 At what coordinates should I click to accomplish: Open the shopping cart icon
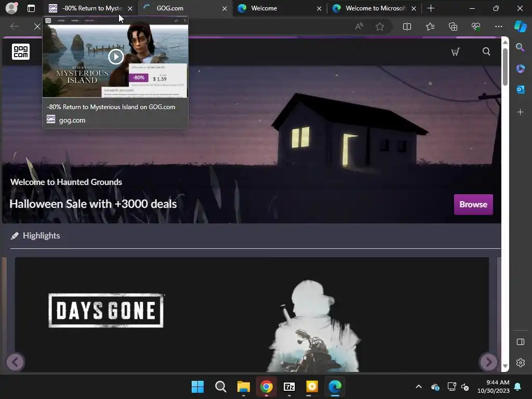[x=455, y=51]
